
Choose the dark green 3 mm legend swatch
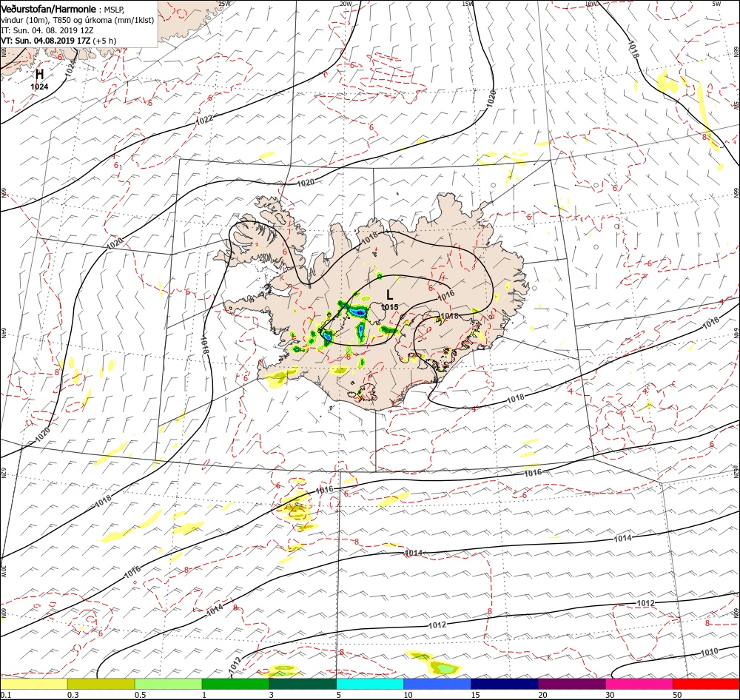pyautogui.click(x=303, y=684)
